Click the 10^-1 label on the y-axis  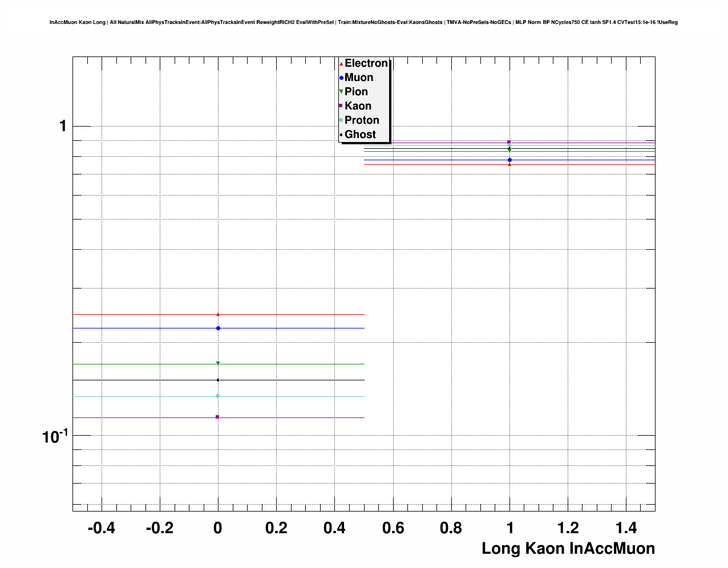pyautogui.click(x=55, y=436)
